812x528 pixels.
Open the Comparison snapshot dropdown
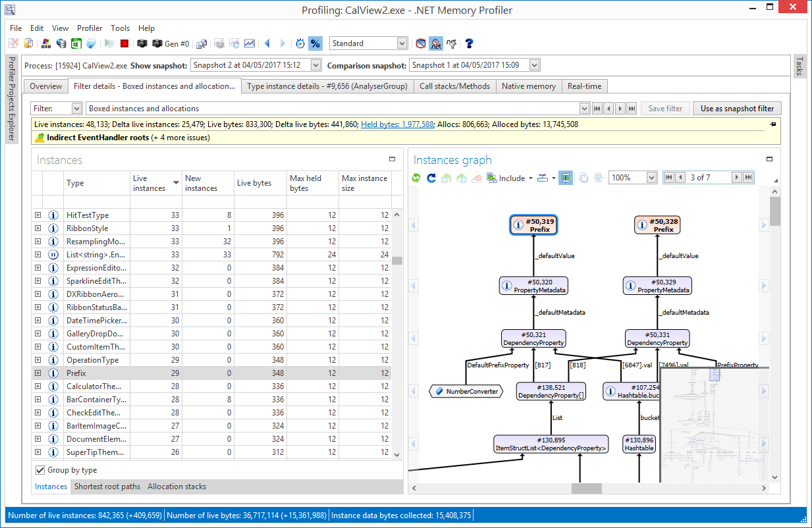tap(533, 65)
